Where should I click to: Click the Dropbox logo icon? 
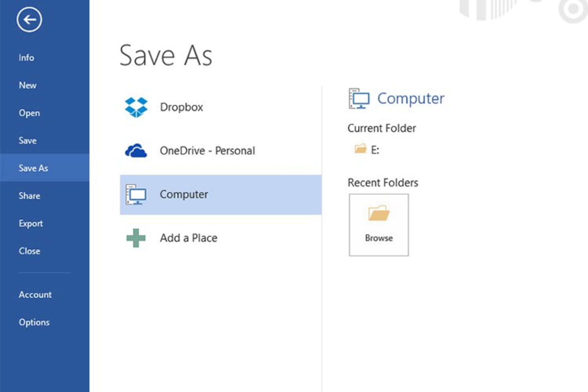(136, 107)
